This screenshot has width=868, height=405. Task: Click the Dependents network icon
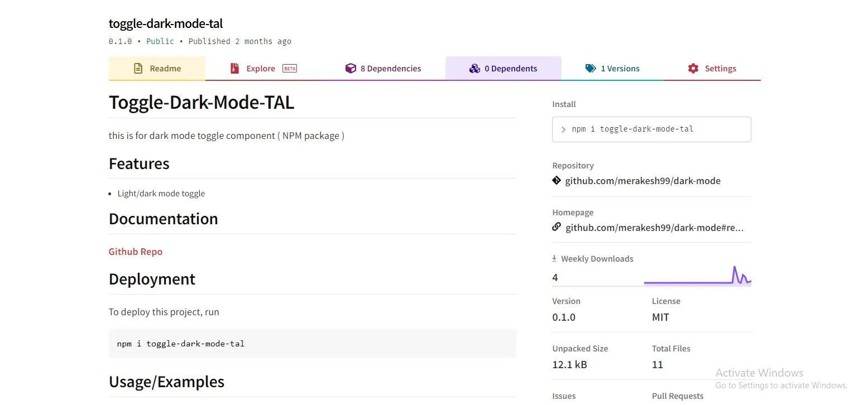point(475,68)
